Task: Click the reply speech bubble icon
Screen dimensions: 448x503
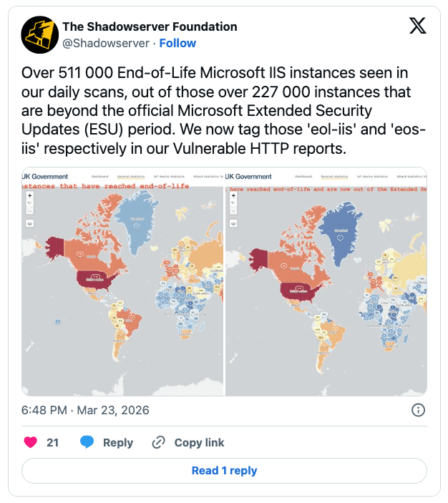Action: (87, 442)
